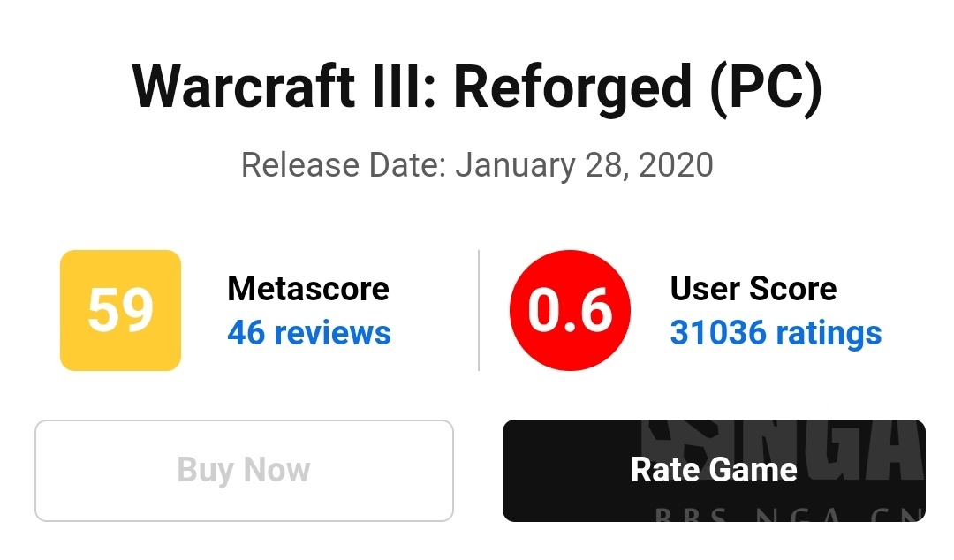
Task: Open the 46 reviews link
Action: click(x=308, y=333)
